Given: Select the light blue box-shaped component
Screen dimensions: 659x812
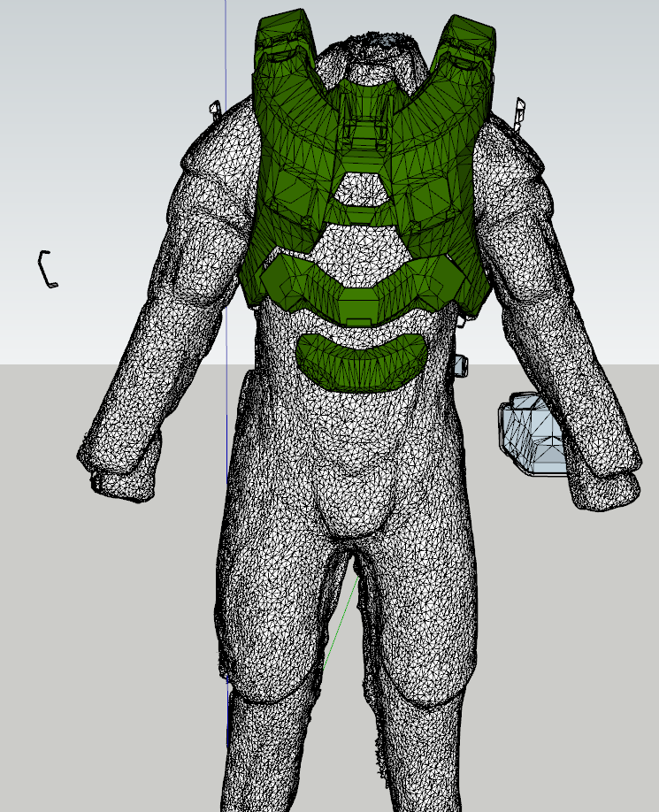Looking at the screenshot, I should coord(533,434).
